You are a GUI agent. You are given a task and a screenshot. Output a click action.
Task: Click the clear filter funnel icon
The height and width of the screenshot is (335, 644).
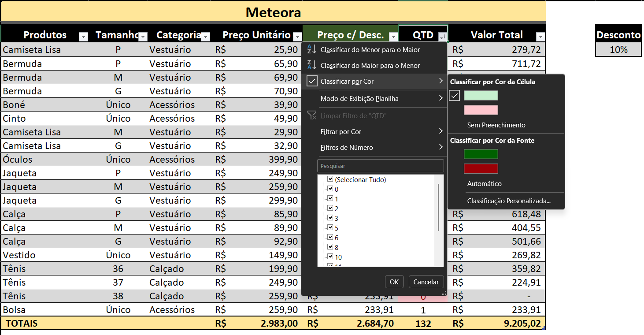click(x=312, y=115)
